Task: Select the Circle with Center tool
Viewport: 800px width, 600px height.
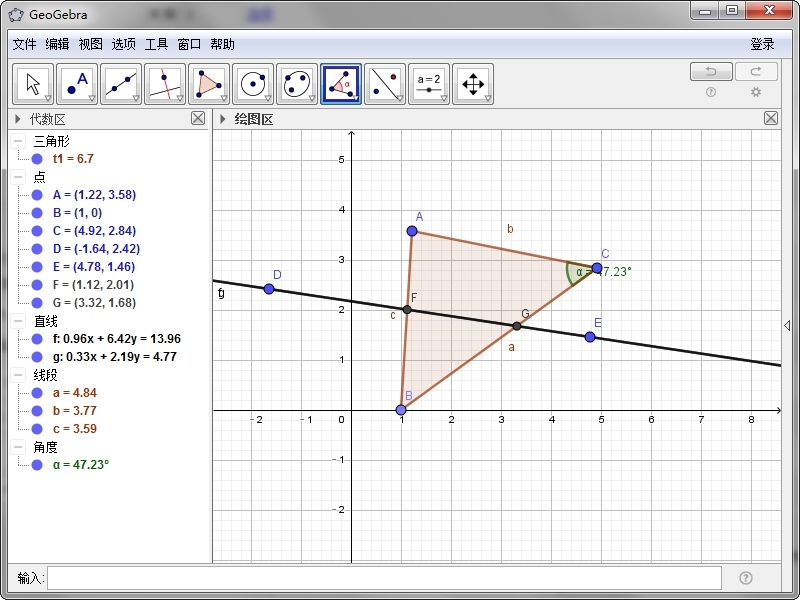Action: click(252, 83)
